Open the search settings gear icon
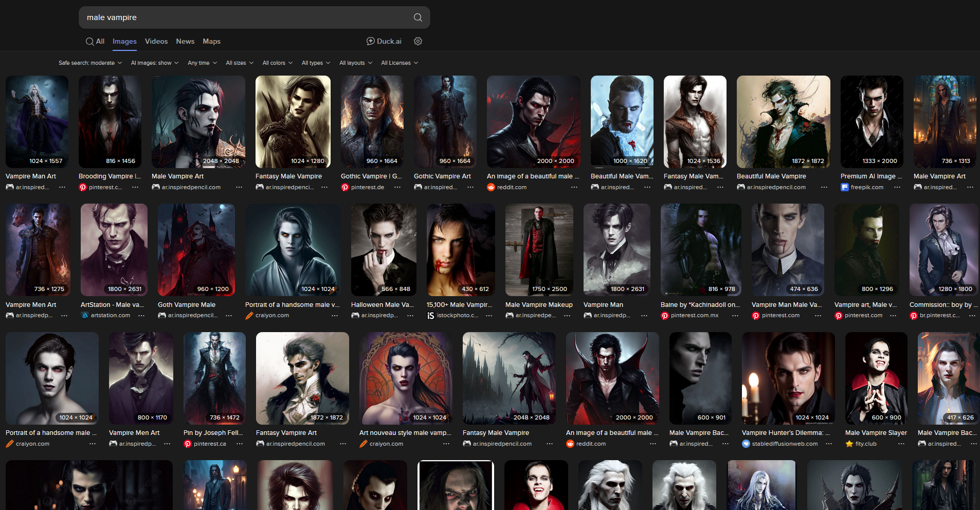This screenshot has height=510, width=980. pyautogui.click(x=418, y=41)
